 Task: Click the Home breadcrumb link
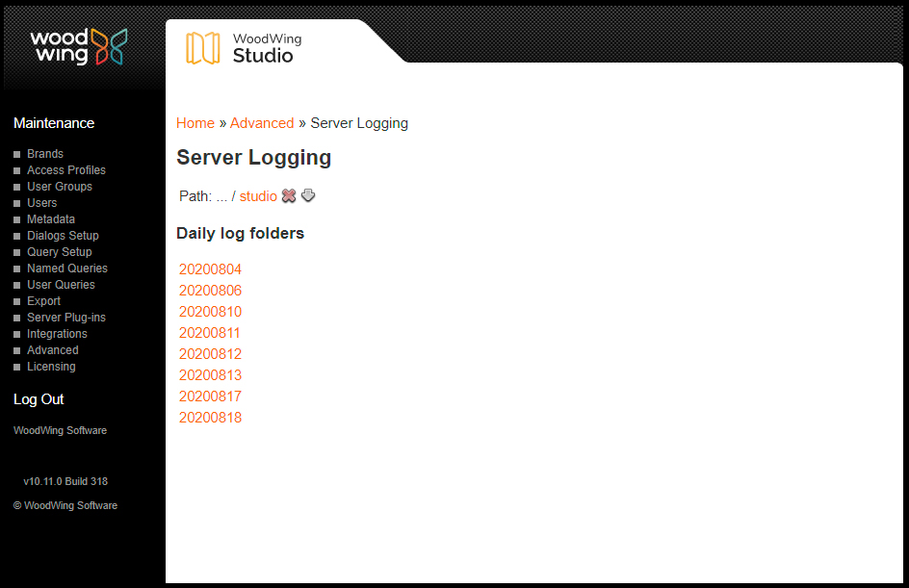coord(195,123)
